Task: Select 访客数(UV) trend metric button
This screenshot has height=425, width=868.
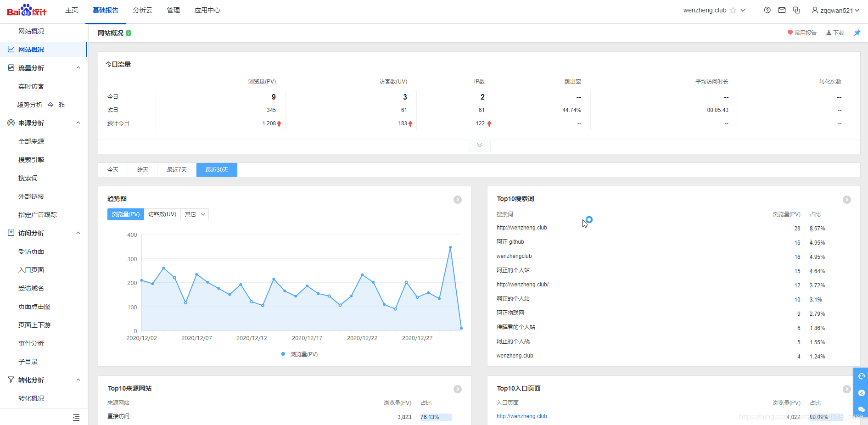Action: click(x=162, y=214)
